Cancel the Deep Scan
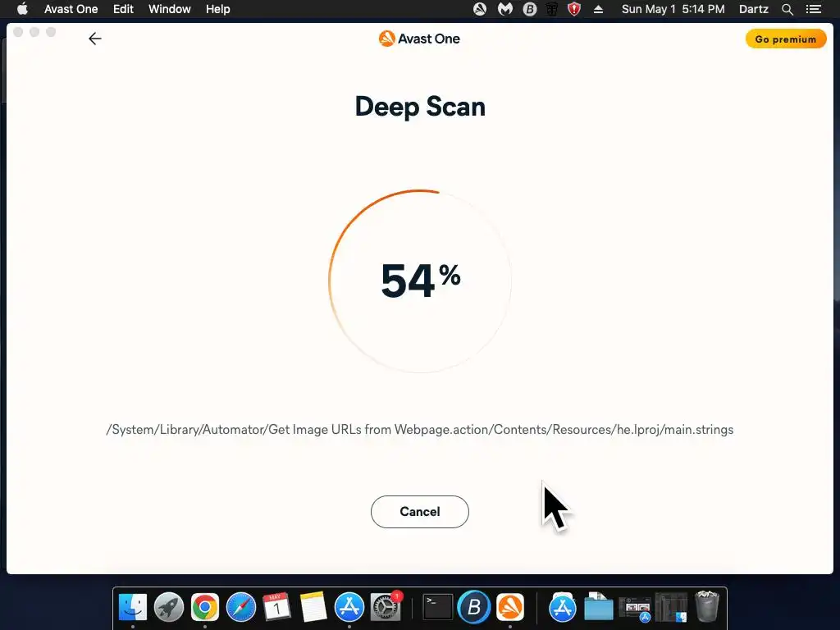The image size is (840, 630). pos(419,512)
